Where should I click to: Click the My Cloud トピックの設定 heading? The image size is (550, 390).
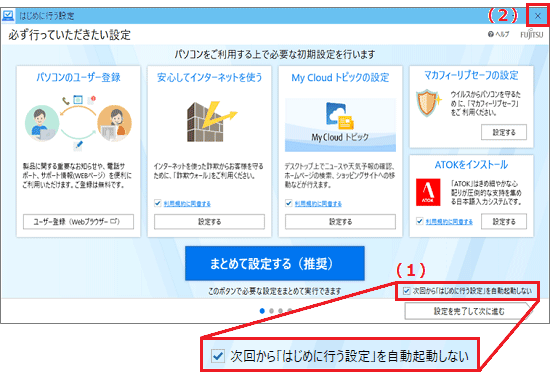click(340, 78)
